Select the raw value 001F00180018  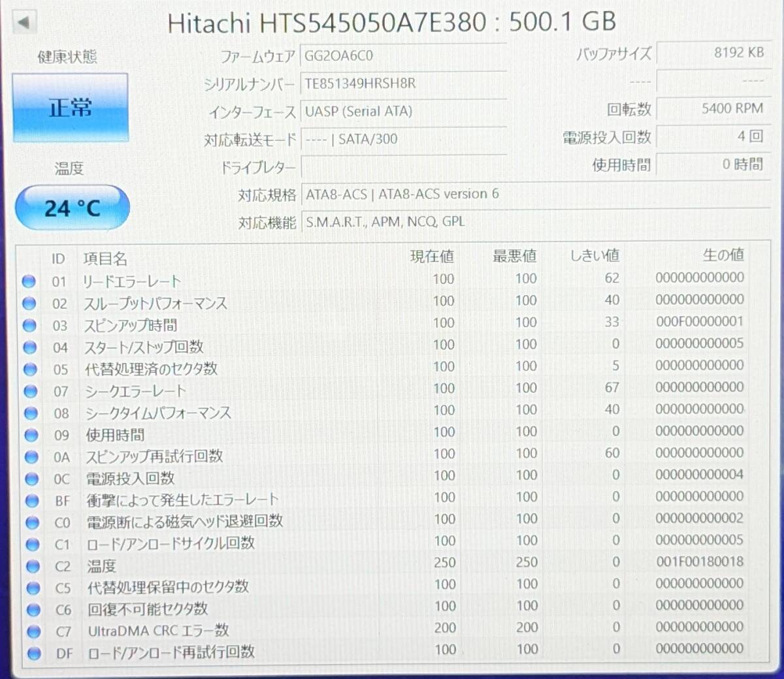pyautogui.click(x=700, y=561)
